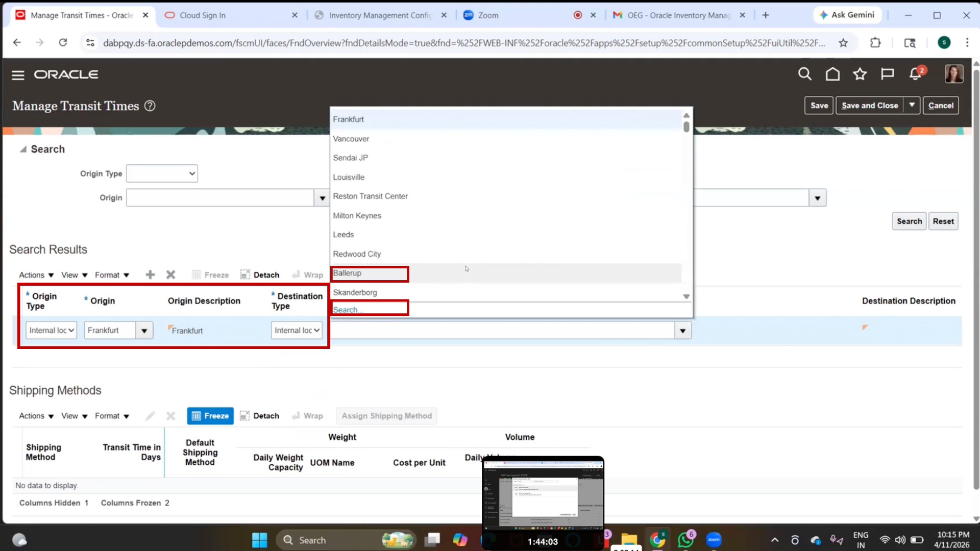980x551 pixels.
Task: Click Wrap in Shipping Methods toolbar
Action: point(307,416)
